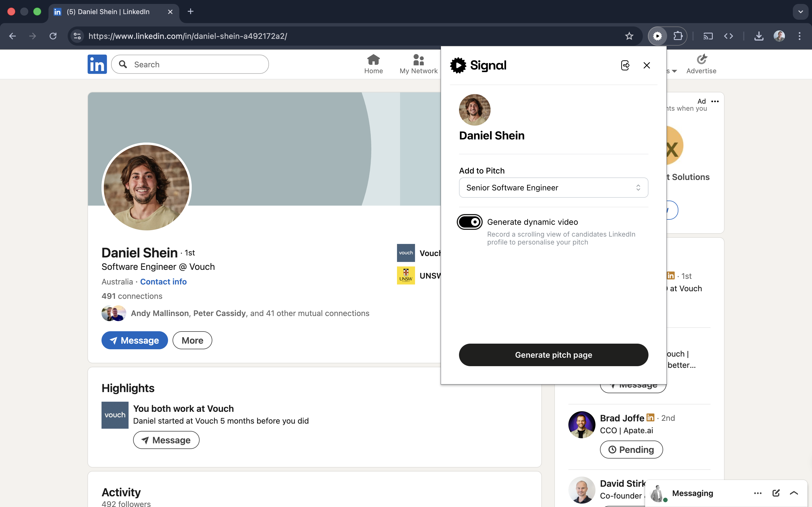Open My Network in navigation
Screen dimensions: 812x507
click(x=418, y=64)
